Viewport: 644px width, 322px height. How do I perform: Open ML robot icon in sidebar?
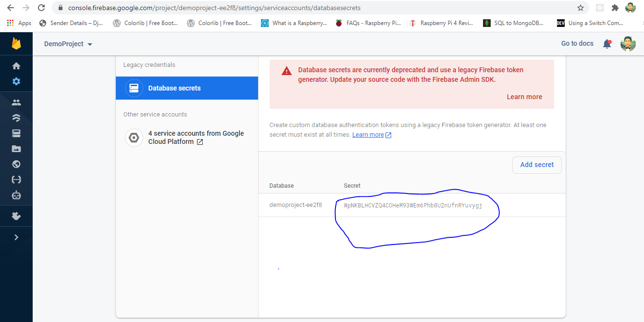point(16,195)
